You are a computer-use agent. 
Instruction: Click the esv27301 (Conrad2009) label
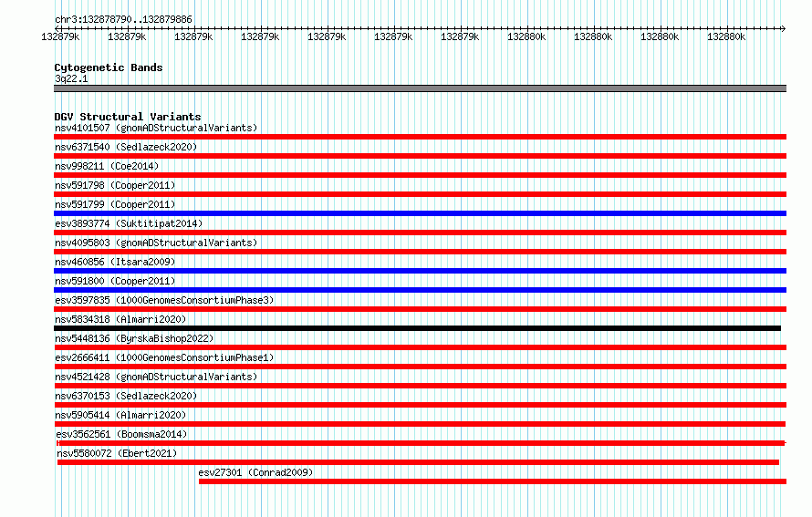pyautogui.click(x=255, y=472)
